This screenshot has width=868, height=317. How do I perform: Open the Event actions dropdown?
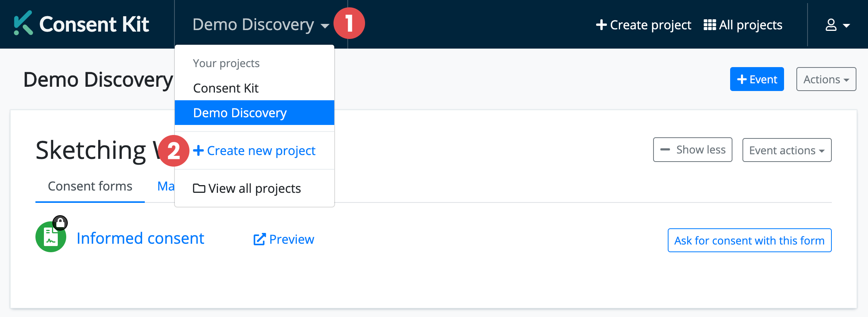point(786,150)
